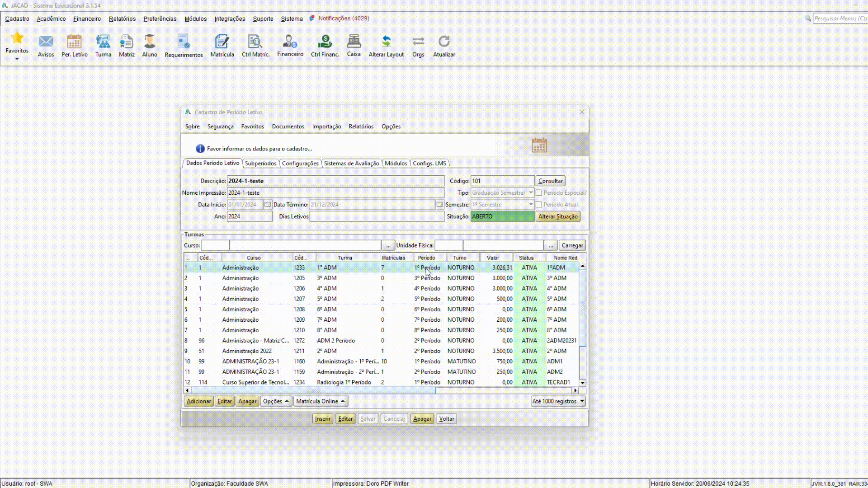Viewport: 868px width, 488px height.
Task: Toggle the Período Atual checkbox
Action: click(539, 205)
